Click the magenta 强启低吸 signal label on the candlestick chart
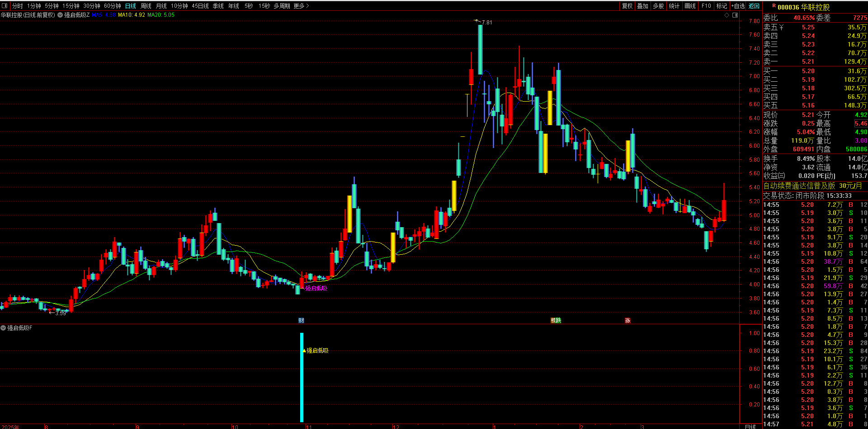Image resolution: width=868 pixels, height=429 pixels. [316, 288]
